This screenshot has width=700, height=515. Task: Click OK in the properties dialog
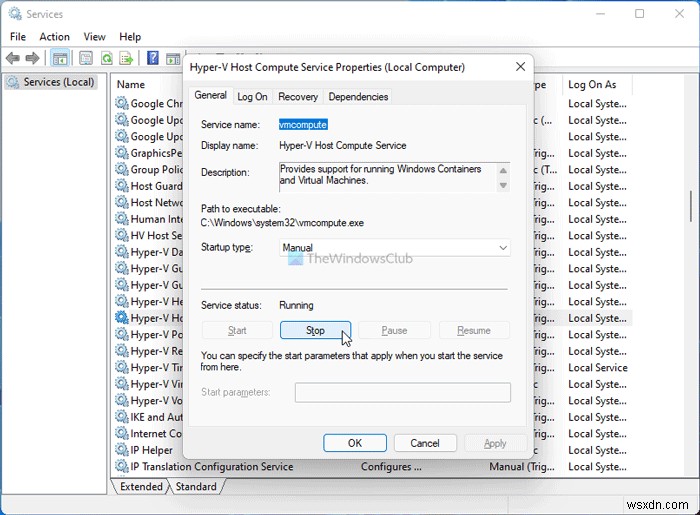(355, 443)
